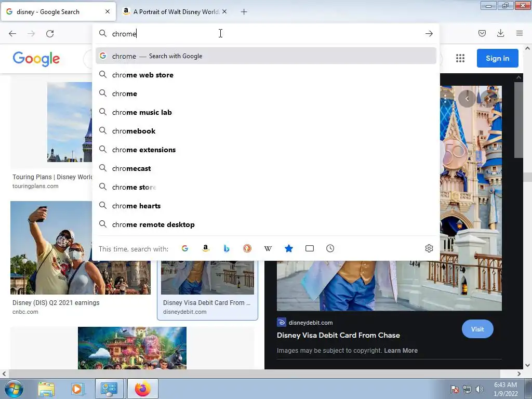Choose the 'chrome remote desktop' suggestion

pos(266,224)
